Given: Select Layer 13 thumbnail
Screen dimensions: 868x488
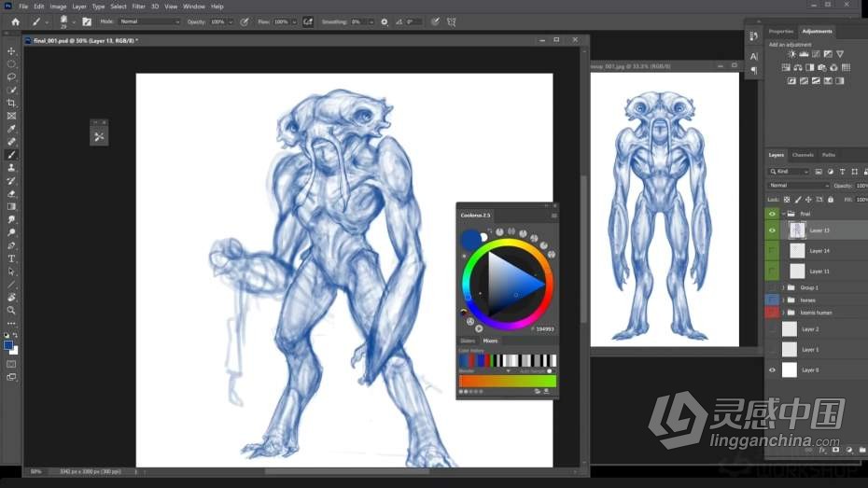Looking at the screenshot, I should (797, 230).
